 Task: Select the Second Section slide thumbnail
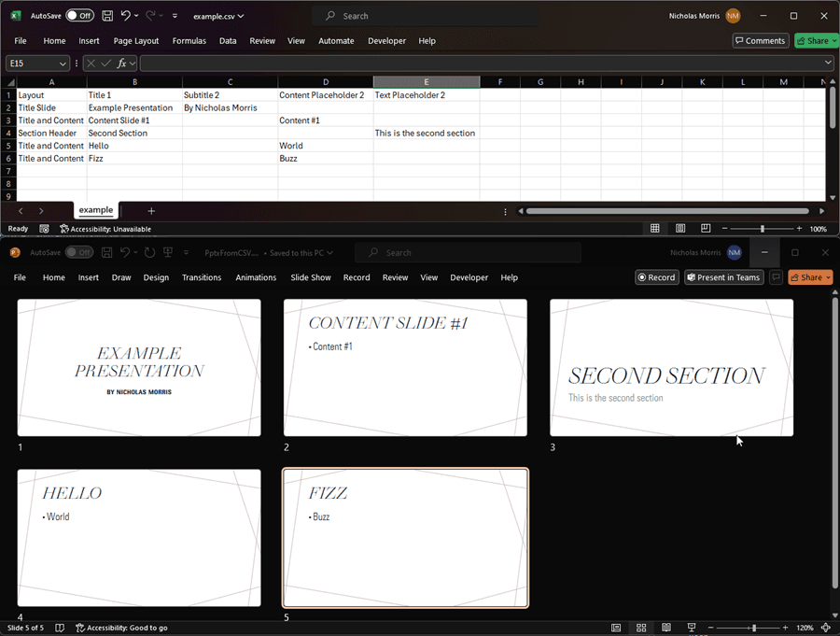670,367
